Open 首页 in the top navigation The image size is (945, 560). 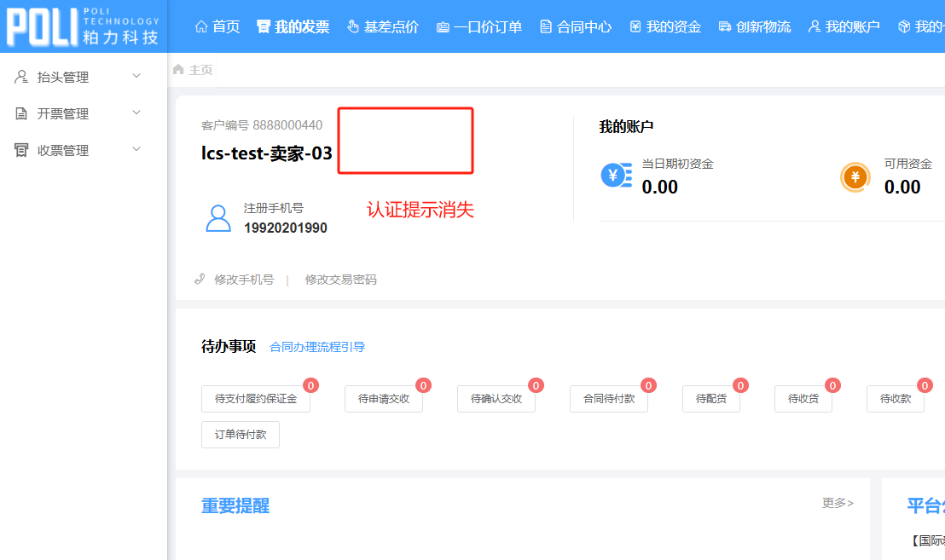(217, 26)
